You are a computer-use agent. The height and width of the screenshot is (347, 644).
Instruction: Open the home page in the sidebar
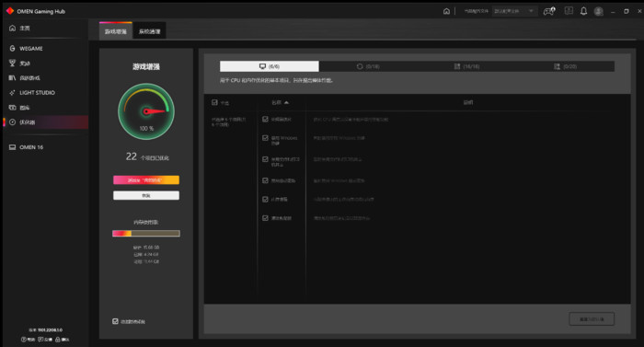click(19, 28)
